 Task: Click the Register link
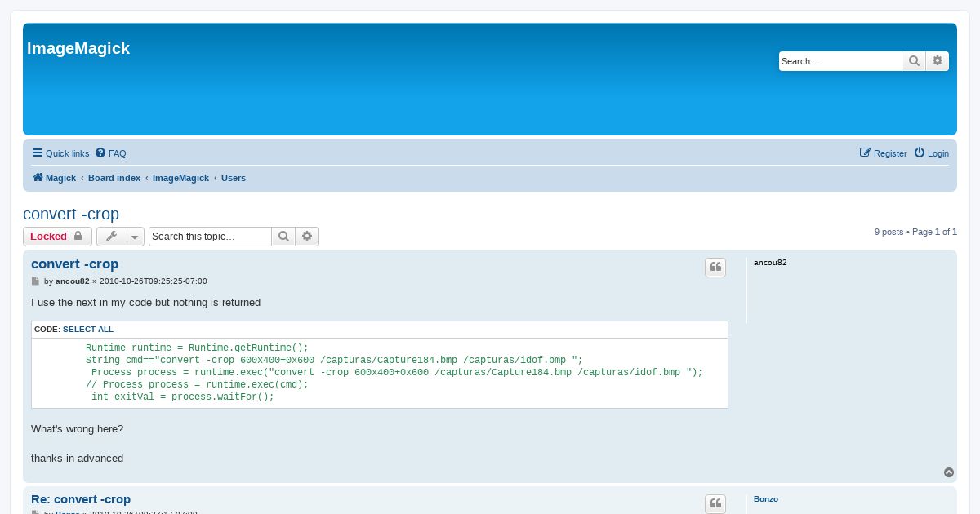tap(884, 153)
